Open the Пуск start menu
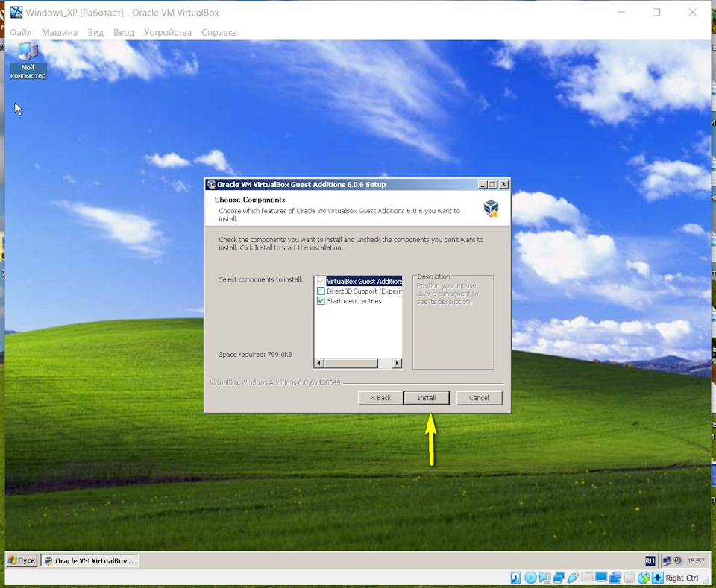716x588 pixels. (x=22, y=560)
